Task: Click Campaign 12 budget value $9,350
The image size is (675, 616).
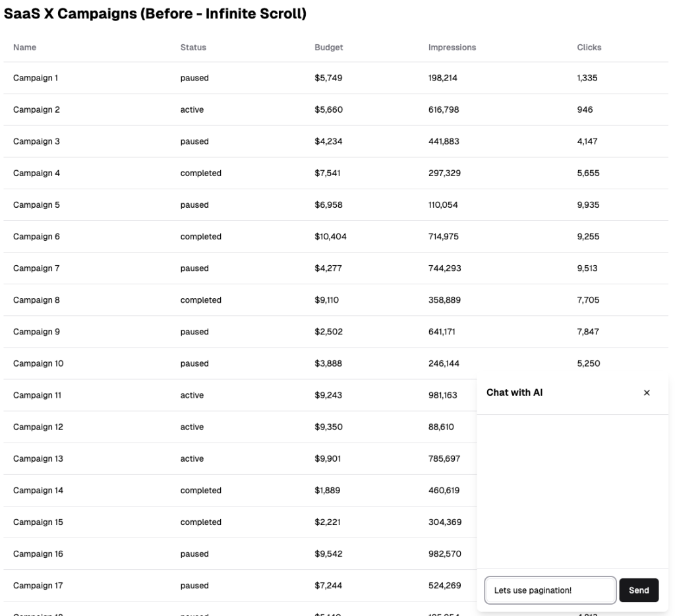Action: coord(328,427)
